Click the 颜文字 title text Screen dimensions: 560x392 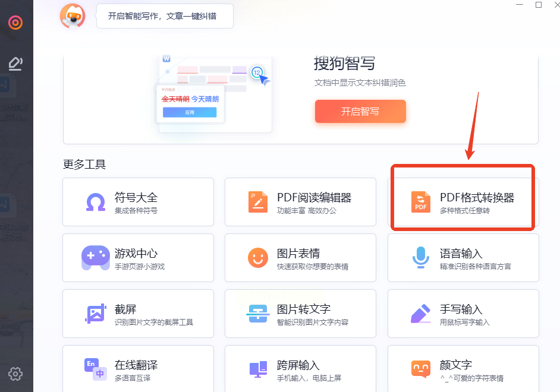tap(456, 365)
